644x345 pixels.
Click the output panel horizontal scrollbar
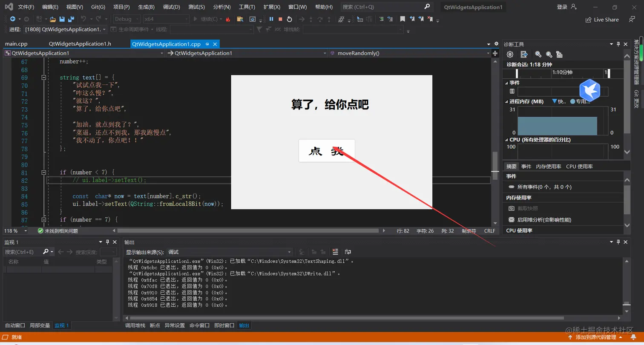point(347,318)
